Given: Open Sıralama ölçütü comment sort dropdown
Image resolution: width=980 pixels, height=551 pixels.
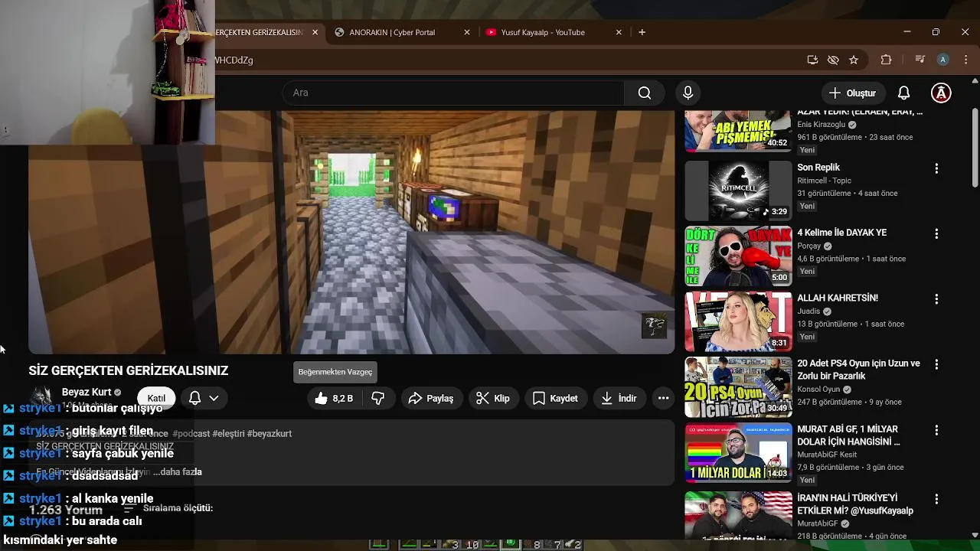Looking at the screenshot, I should [168, 508].
